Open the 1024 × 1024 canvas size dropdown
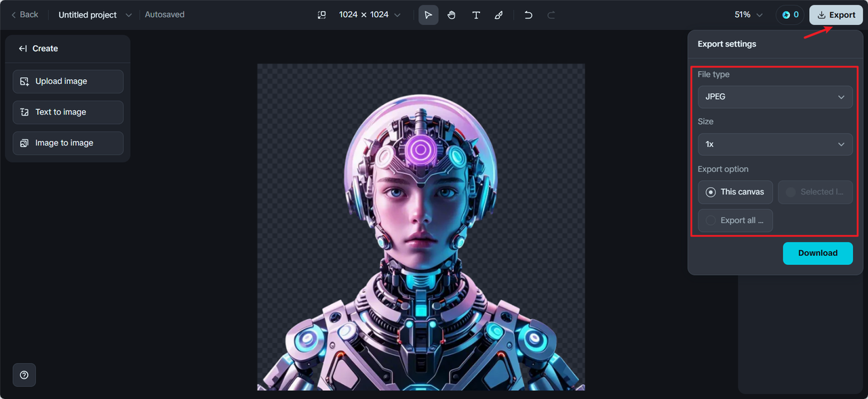This screenshot has height=399, width=868. (x=370, y=15)
